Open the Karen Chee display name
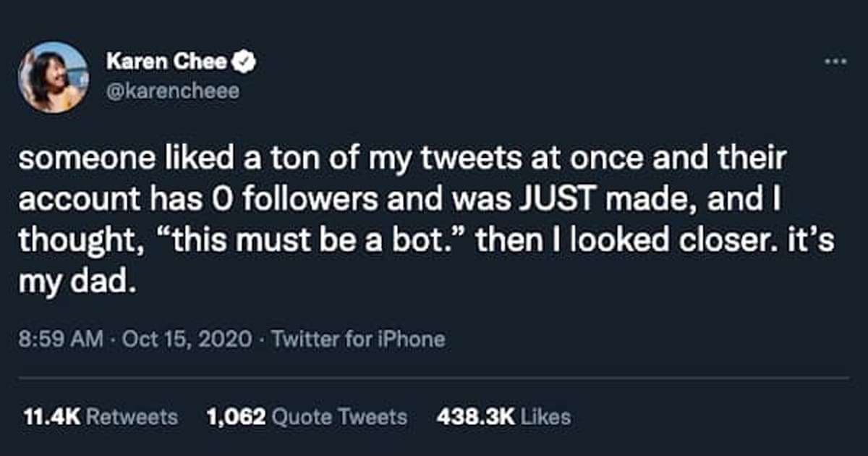 tap(166, 63)
